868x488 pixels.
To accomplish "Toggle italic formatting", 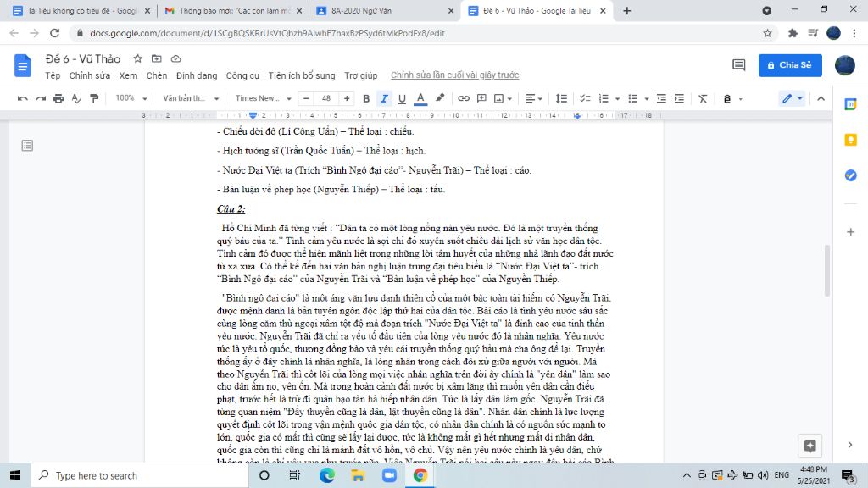I will point(384,98).
